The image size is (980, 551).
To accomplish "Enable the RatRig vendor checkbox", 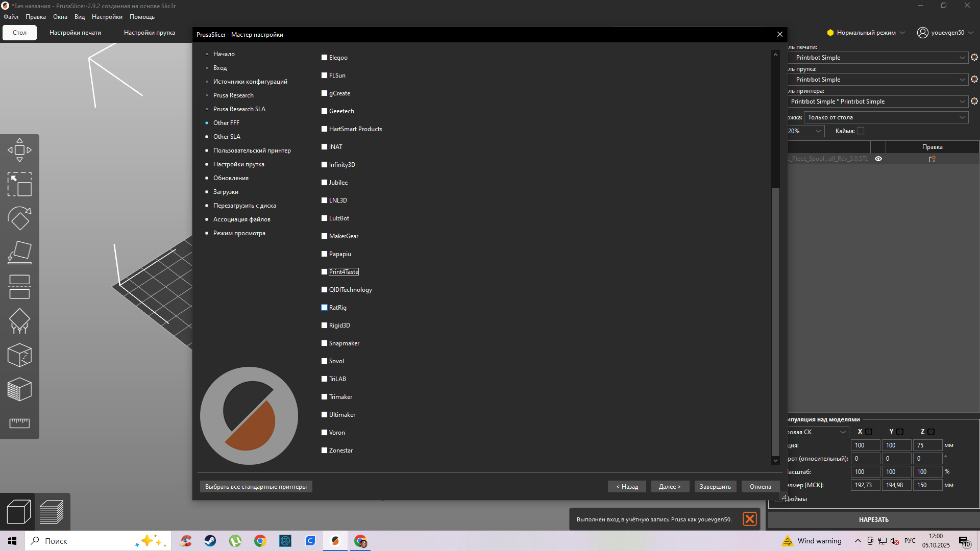I will point(324,308).
